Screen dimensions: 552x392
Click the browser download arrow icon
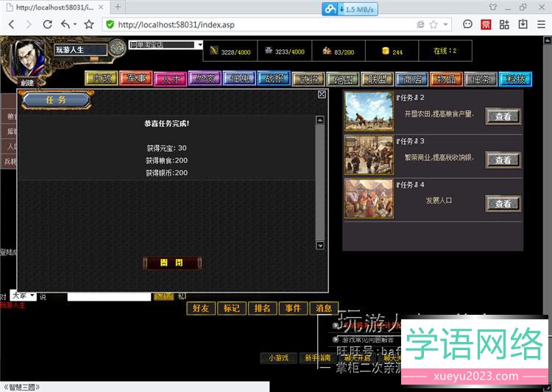pyautogui.click(x=523, y=24)
